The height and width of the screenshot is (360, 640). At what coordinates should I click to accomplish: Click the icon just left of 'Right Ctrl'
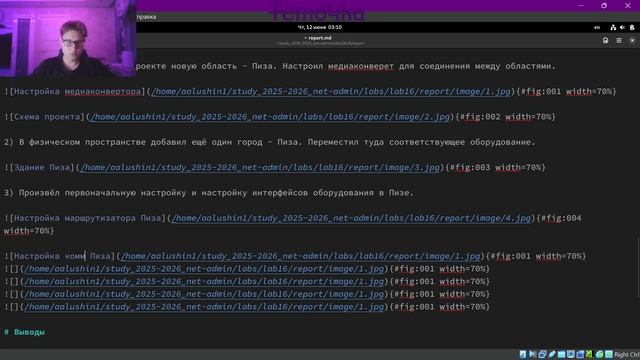[609, 354]
